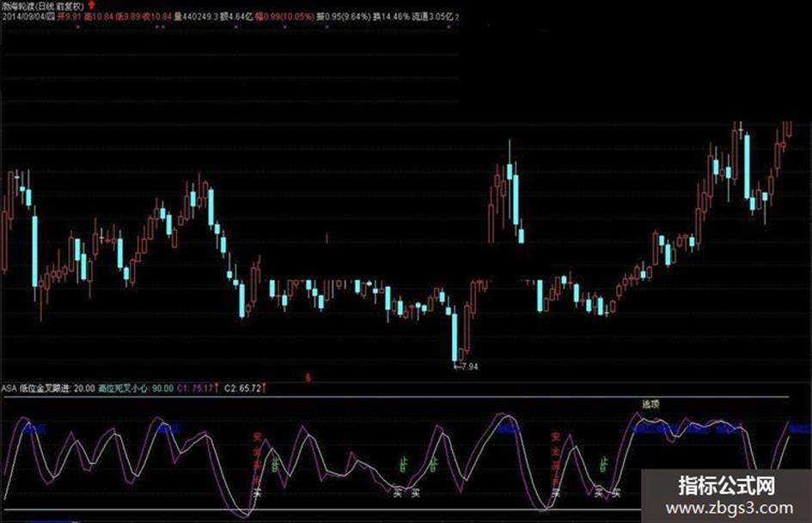Click the closing price value 收10.84
Image resolution: width=812 pixels, height=523 pixels.
(x=157, y=16)
